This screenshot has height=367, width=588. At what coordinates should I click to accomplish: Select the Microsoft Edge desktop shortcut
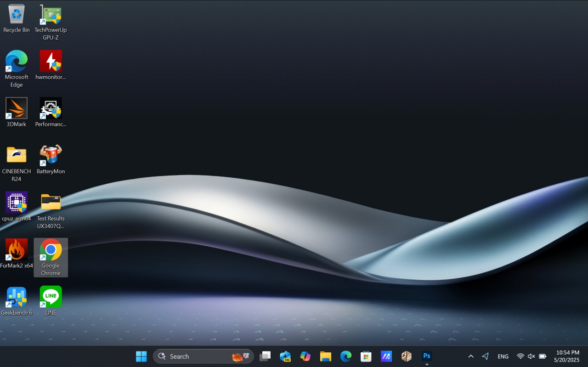tap(17, 69)
